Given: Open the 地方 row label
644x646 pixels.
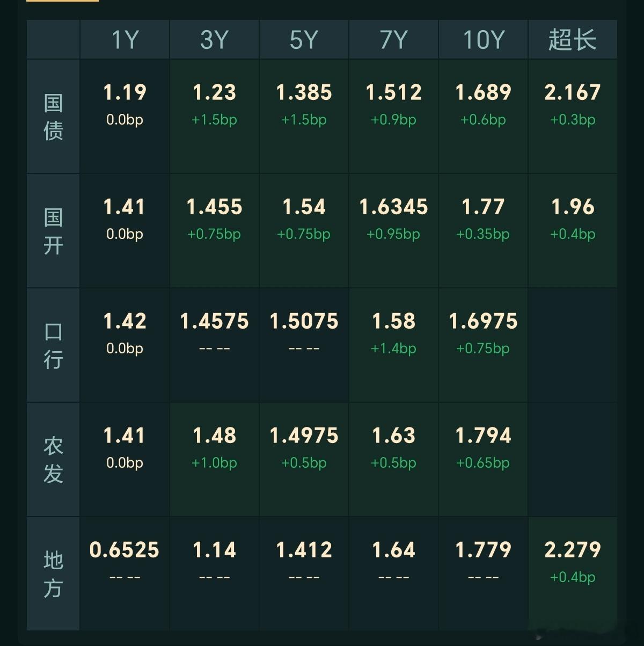Looking at the screenshot, I should tap(53, 574).
